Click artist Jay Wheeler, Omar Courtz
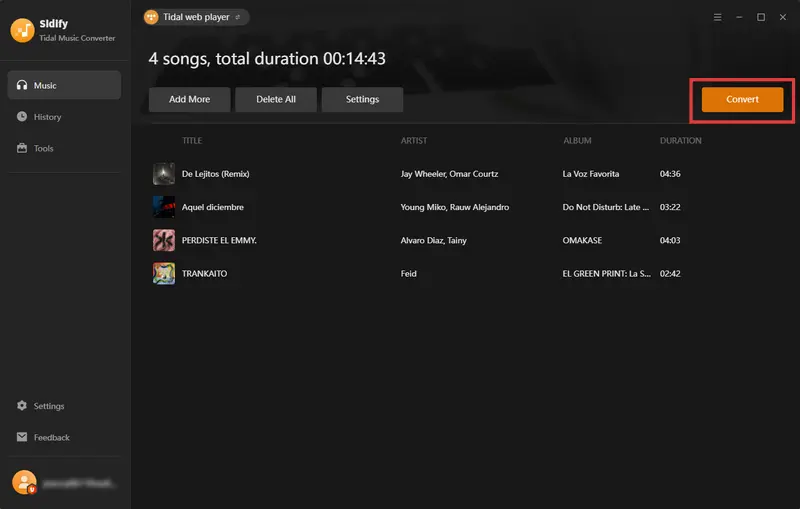 coord(449,174)
